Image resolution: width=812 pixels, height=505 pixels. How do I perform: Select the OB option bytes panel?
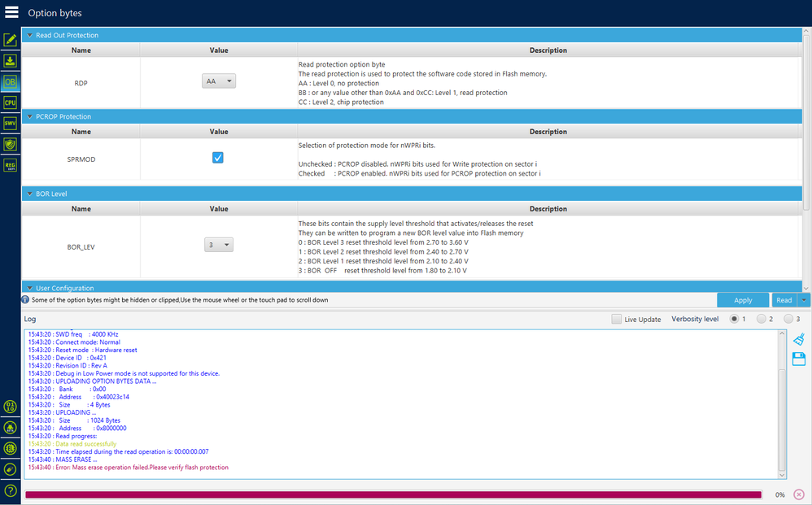[x=11, y=82]
